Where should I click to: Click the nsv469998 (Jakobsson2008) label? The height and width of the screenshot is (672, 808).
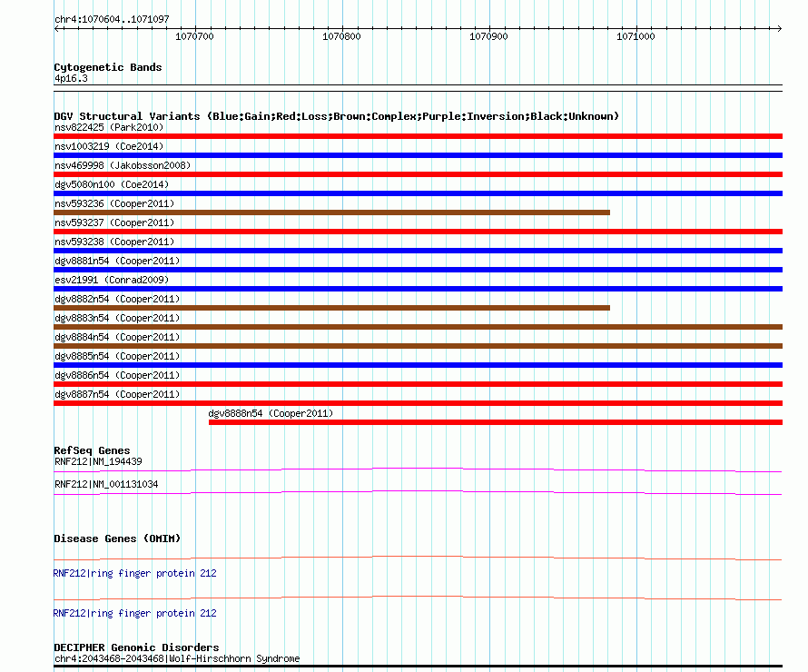point(123,165)
